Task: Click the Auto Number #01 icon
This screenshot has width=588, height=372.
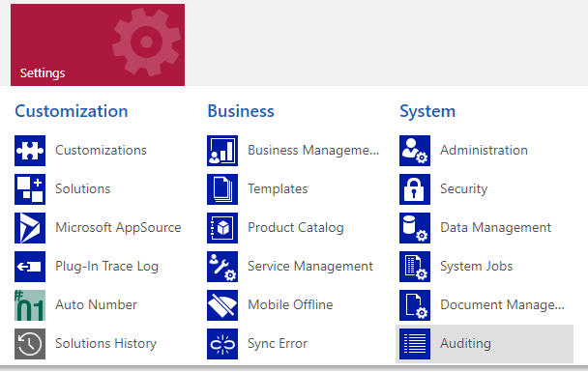Action: coord(30,305)
